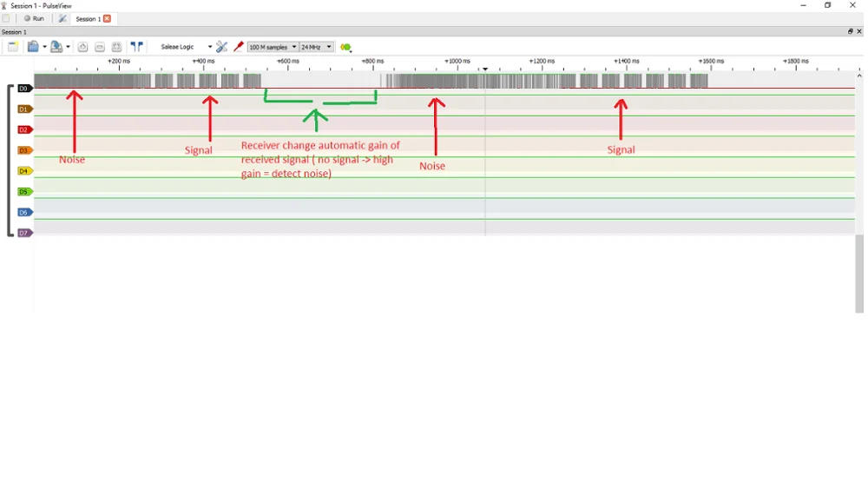Open device configuration wrench and screwdriver icon
The width and height of the screenshot is (868, 489).
(222, 47)
